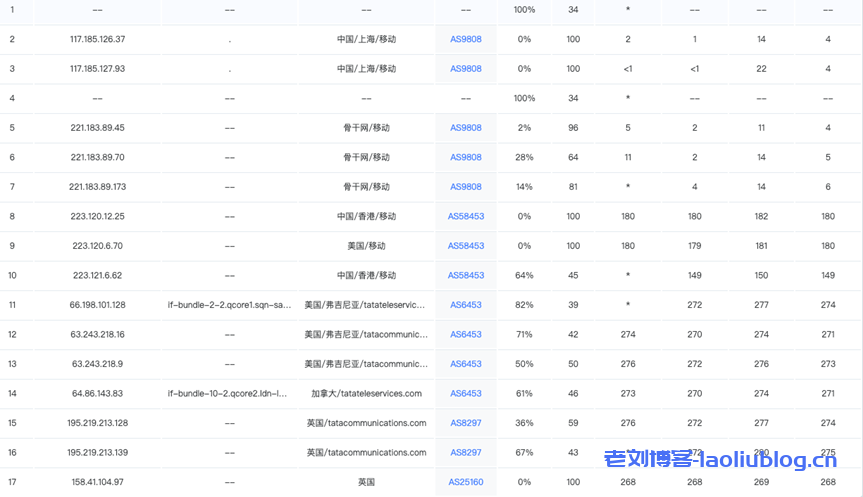Click hostname if-bundle-10-2.qcore2.ldn cell
The image size is (863, 497).
click(x=229, y=394)
